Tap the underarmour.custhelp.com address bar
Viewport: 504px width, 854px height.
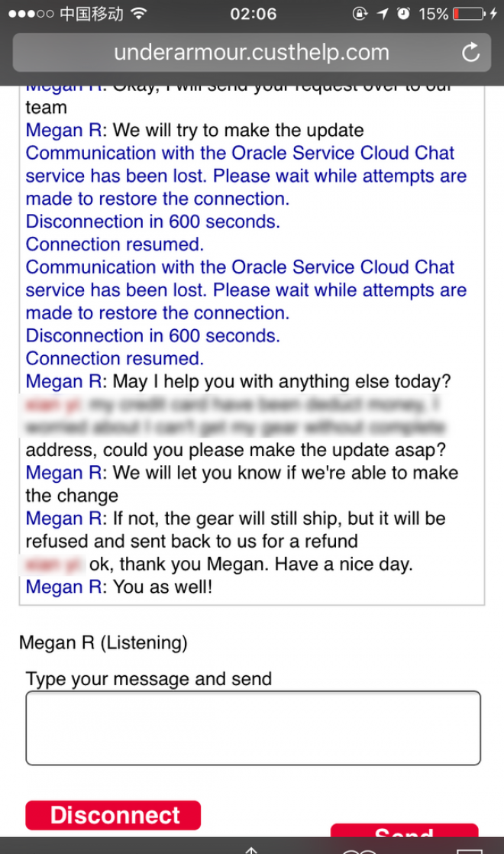pyautogui.click(x=251, y=52)
